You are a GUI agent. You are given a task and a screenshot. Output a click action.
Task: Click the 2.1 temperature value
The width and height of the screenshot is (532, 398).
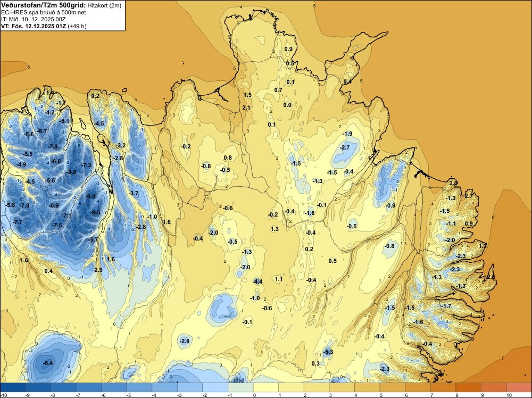point(246,107)
